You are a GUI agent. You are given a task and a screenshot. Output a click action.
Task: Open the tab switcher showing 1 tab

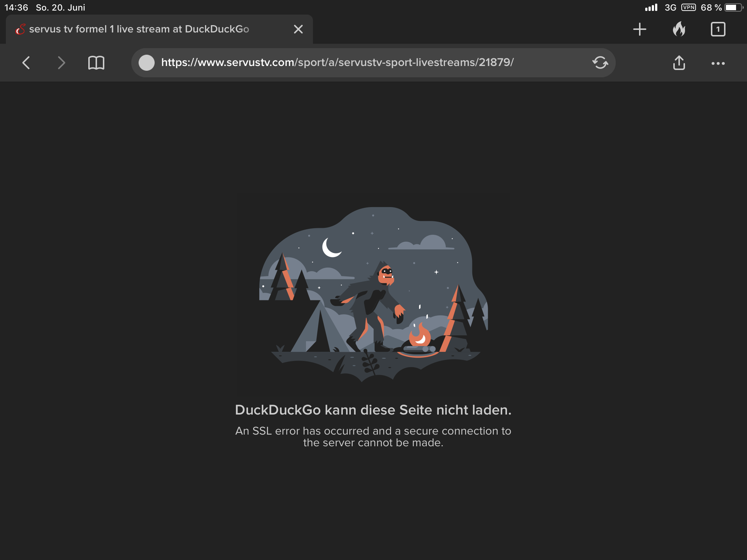click(x=718, y=29)
